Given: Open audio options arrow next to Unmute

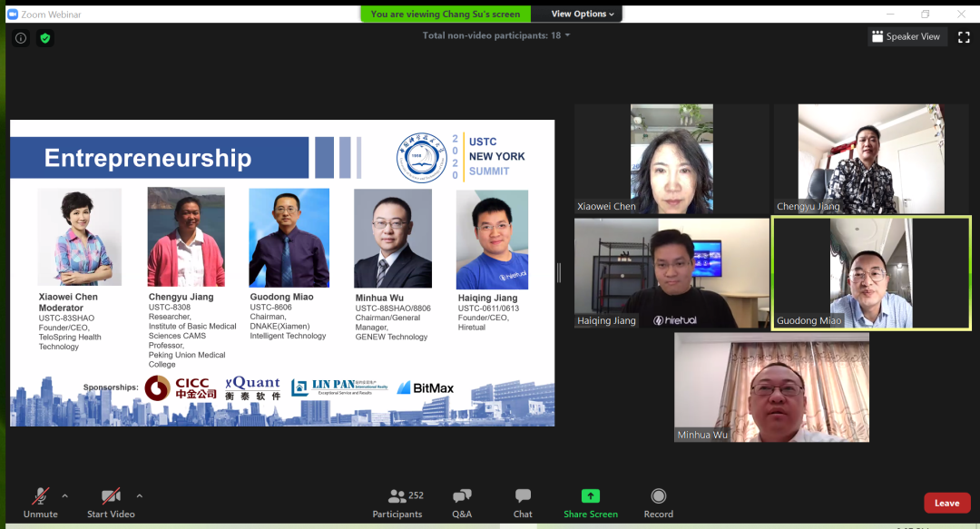Looking at the screenshot, I should pyautogui.click(x=65, y=495).
